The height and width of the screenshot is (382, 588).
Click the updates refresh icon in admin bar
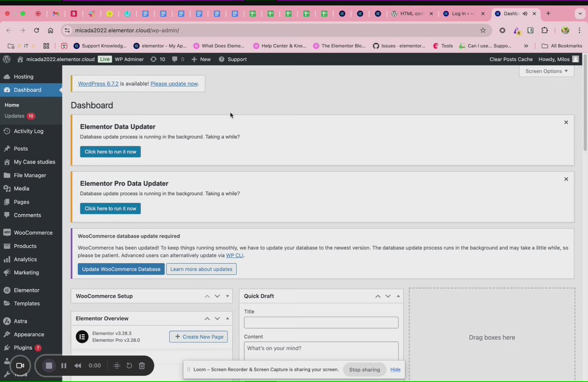click(x=153, y=59)
